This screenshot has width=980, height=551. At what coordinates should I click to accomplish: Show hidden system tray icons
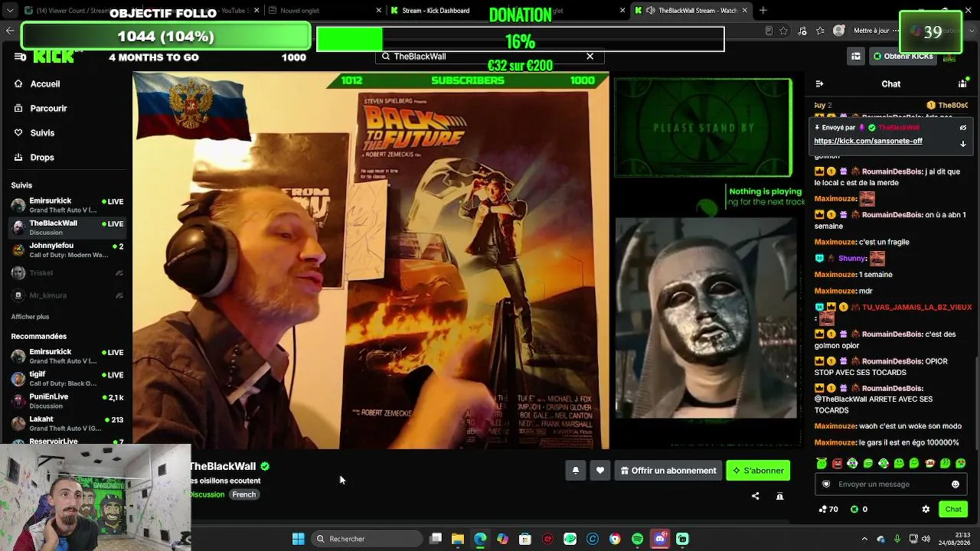click(x=864, y=539)
